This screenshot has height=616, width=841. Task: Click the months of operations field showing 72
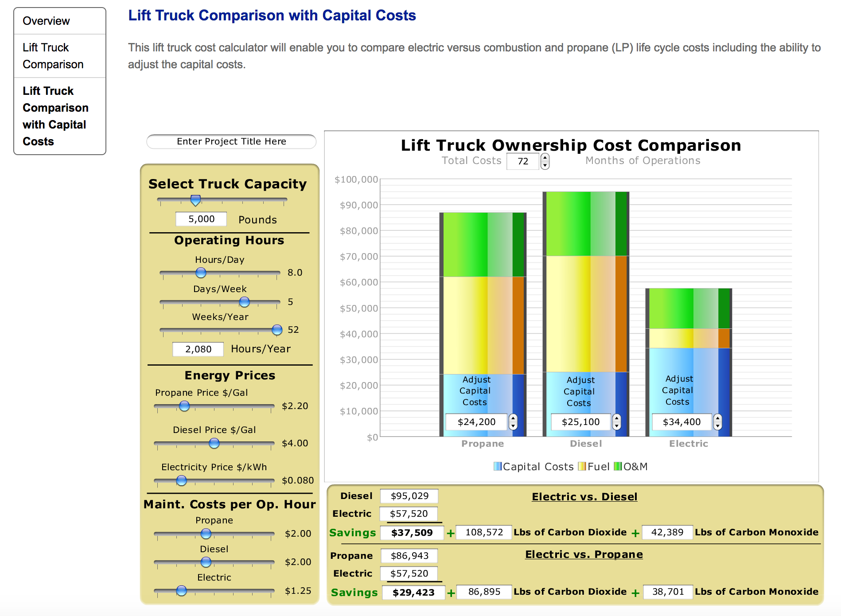(523, 161)
